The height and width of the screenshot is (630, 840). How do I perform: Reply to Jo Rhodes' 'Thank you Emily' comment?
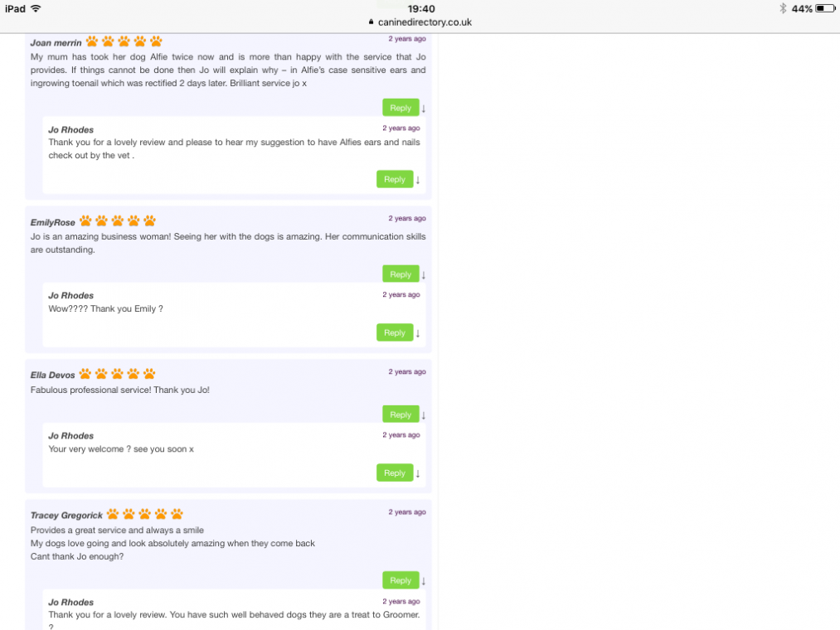click(x=395, y=332)
